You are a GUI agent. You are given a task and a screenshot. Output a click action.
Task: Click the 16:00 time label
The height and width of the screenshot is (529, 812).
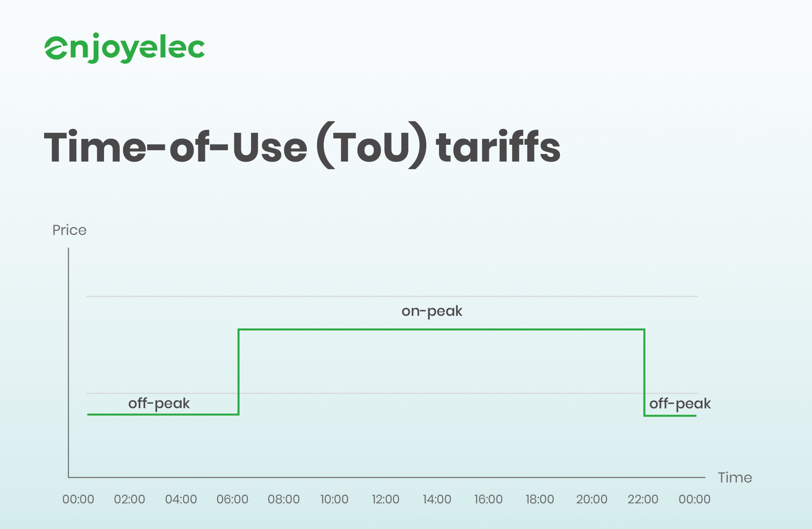tap(488, 499)
